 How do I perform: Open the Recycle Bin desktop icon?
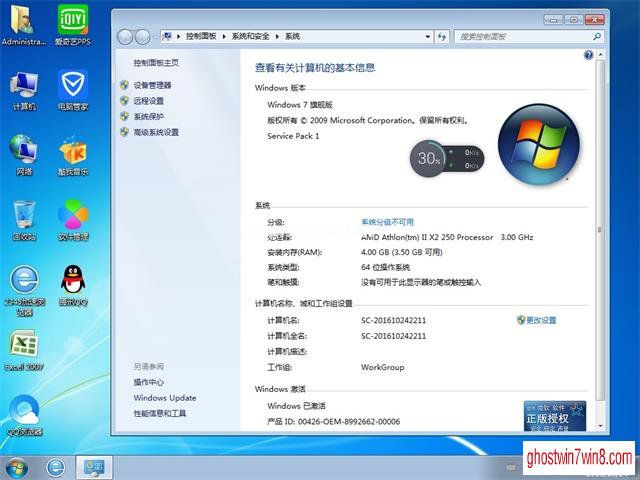coord(24,220)
